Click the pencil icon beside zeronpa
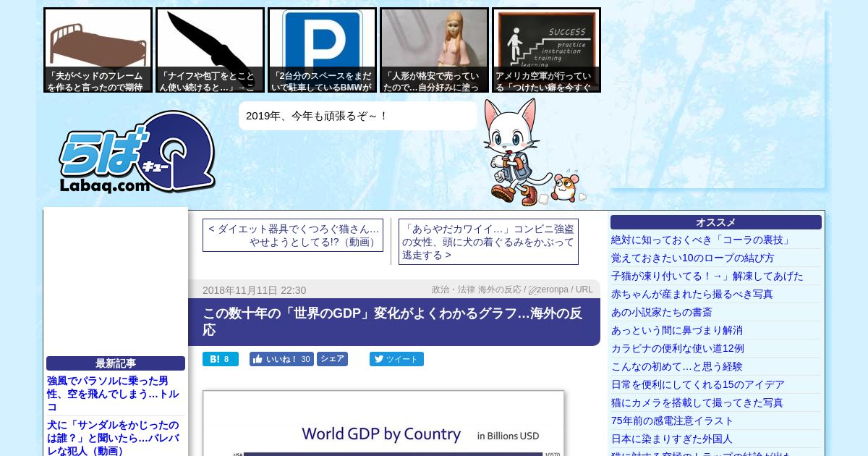Viewport: 868px width, 456px height. click(532, 290)
